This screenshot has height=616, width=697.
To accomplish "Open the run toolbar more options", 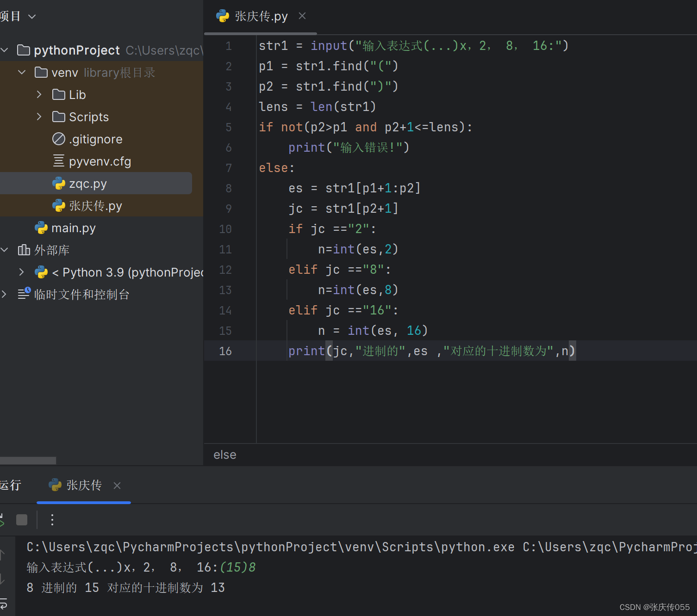I will [52, 520].
